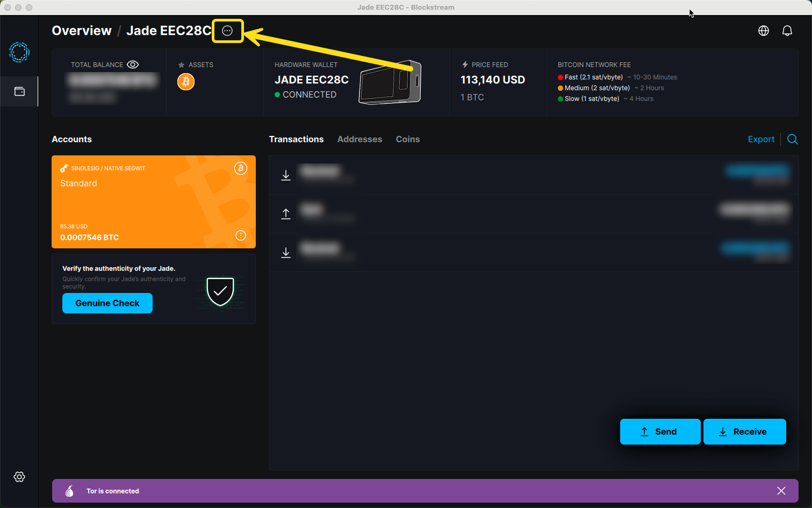
Task: Click the Export link
Action: coord(761,139)
